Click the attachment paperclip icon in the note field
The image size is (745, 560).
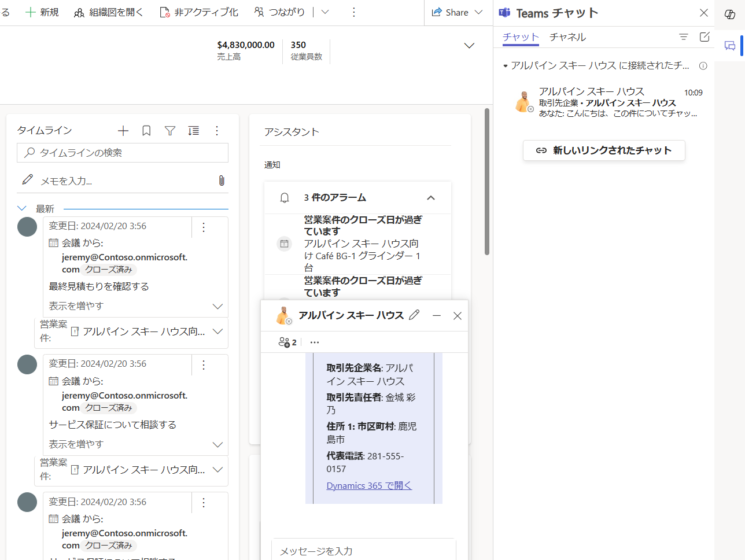pos(222,181)
